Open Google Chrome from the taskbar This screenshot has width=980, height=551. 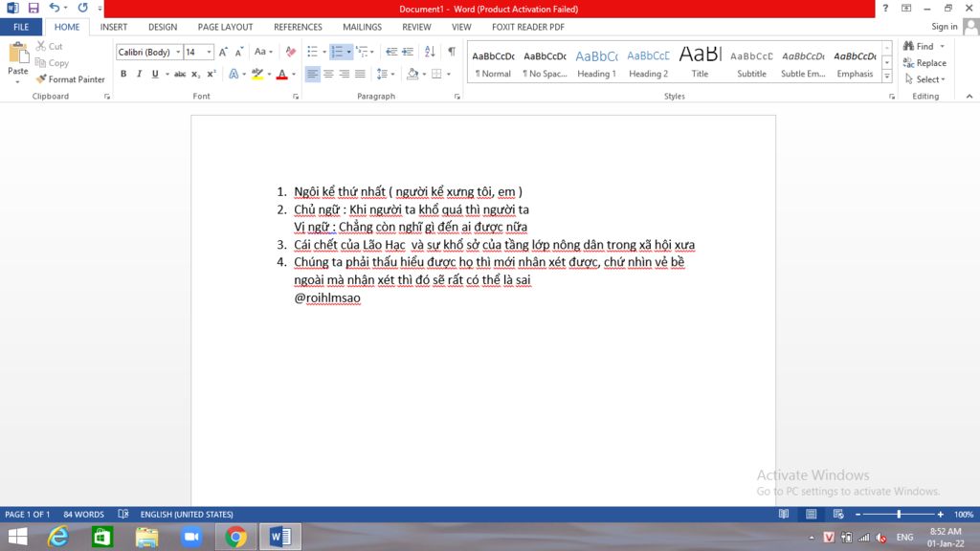tap(235, 537)
